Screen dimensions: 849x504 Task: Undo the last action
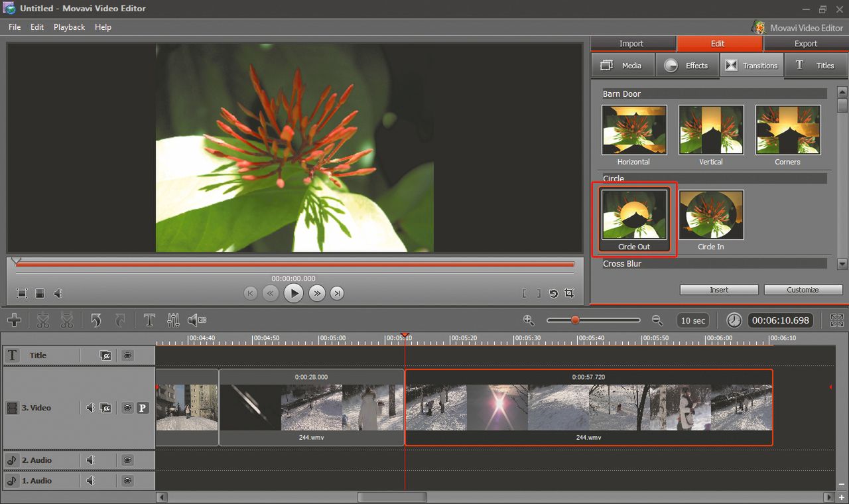(x=96, y=320)
